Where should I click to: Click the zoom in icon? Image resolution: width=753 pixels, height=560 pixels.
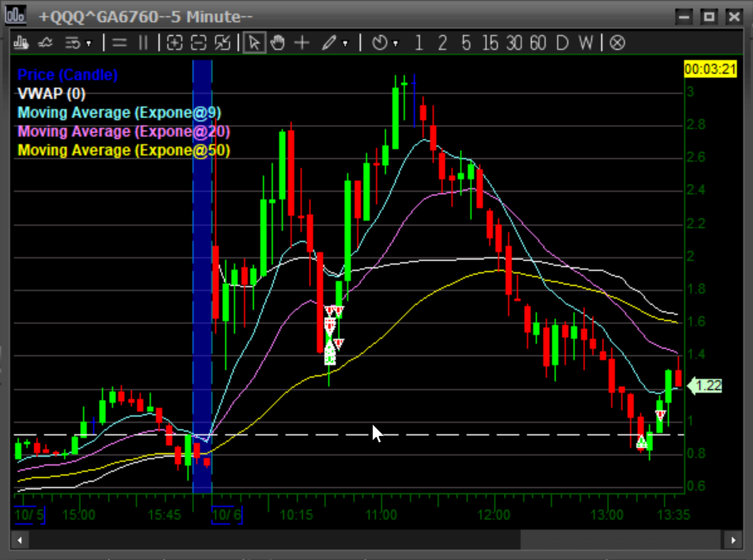click(x=174, y=42)
